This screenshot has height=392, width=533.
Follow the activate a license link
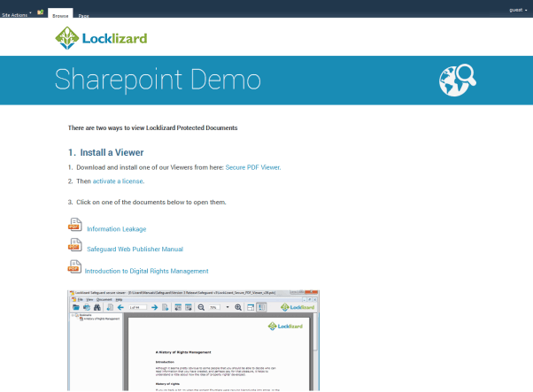[x=119, y=181]
